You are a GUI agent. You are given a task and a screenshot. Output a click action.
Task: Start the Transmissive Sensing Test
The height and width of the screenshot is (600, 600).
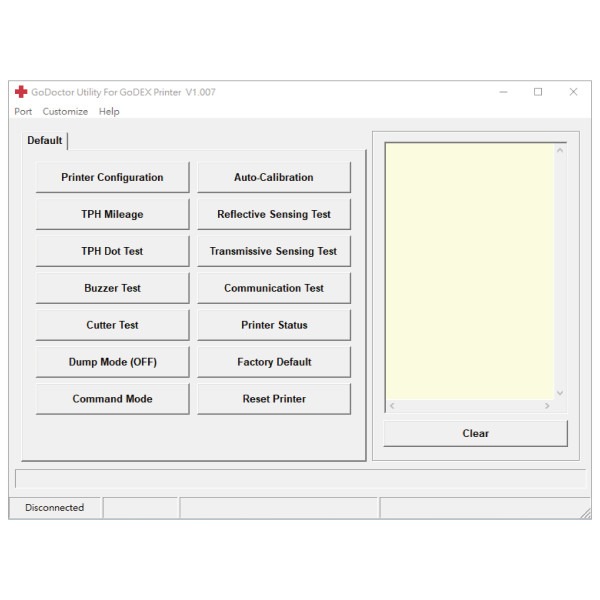[x=273, y=252]
